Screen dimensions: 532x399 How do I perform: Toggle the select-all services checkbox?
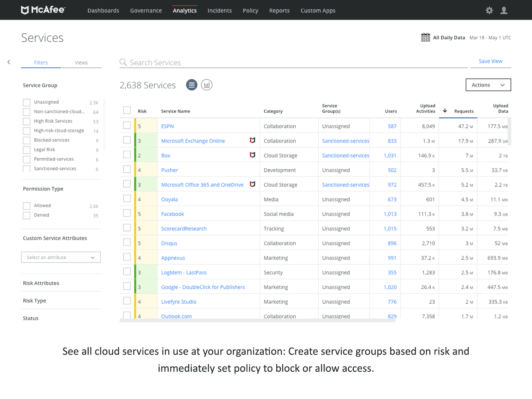pyautogui.click(x=127, y=110)
